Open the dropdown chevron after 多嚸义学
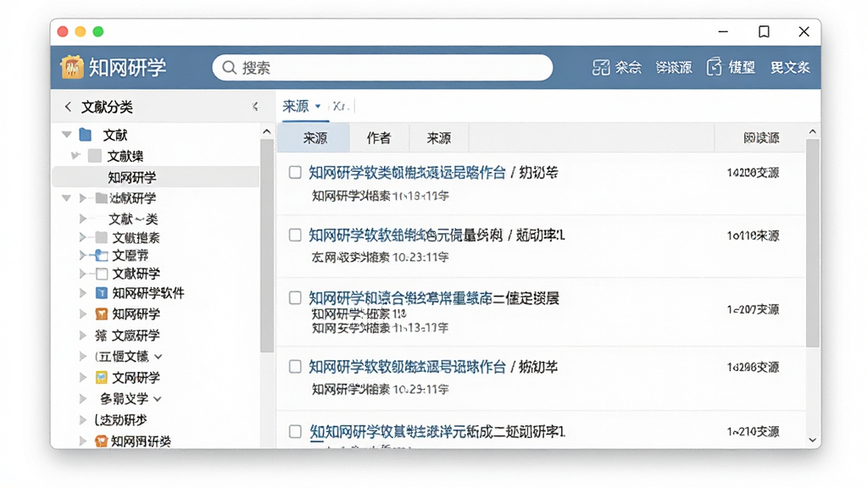868x488 pixels. click(158, 399)
